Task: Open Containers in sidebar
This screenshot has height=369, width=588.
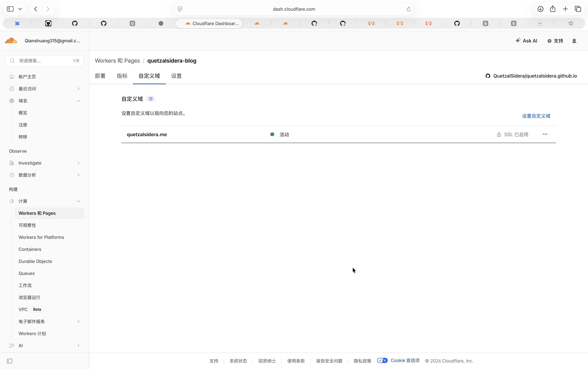Action: coord(30,249)
